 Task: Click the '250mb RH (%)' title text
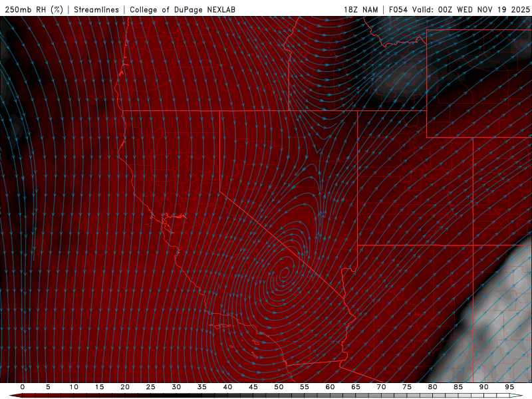pyautogui.click(x=34, y=9)
